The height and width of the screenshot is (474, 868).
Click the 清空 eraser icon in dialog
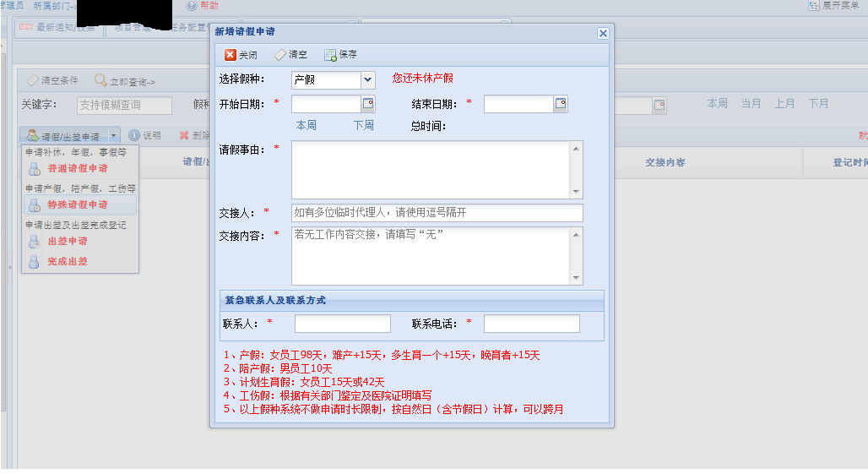coord(280,55)
